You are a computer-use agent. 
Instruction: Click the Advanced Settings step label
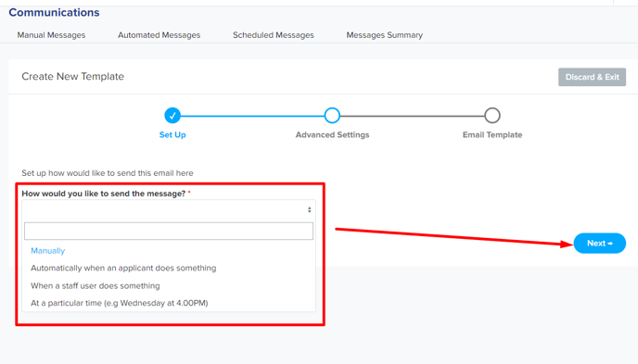tap(332, 135)
